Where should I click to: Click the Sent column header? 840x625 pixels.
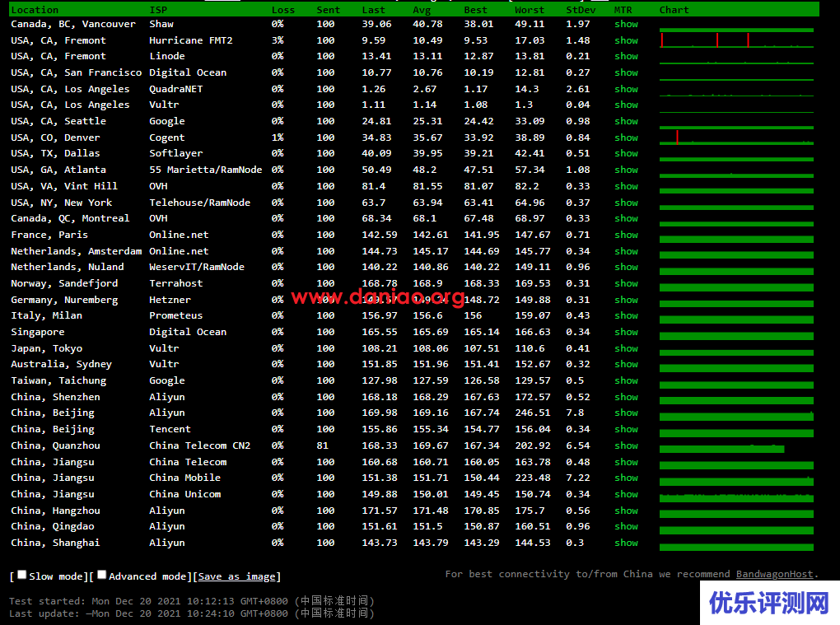pos(329,10)
